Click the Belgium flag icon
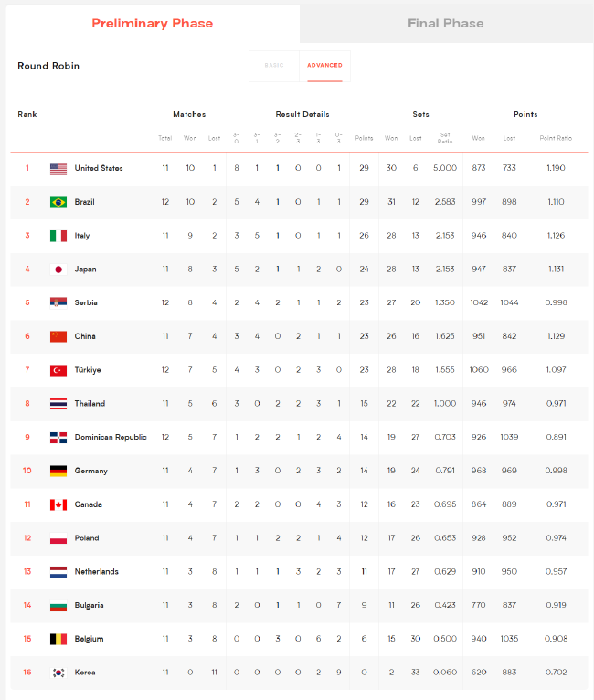Viewport: 594px width, 700px height. pyautogui.click(x=58, y=639)
